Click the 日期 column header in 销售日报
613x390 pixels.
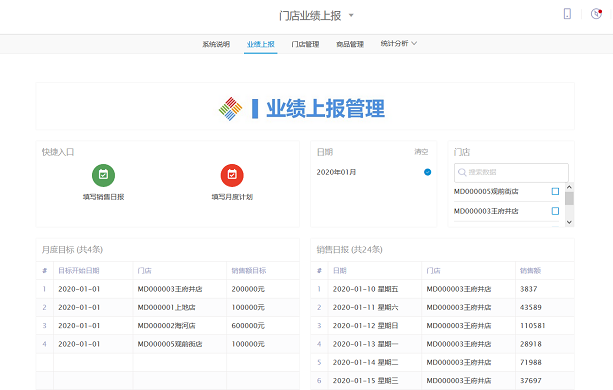340,270
